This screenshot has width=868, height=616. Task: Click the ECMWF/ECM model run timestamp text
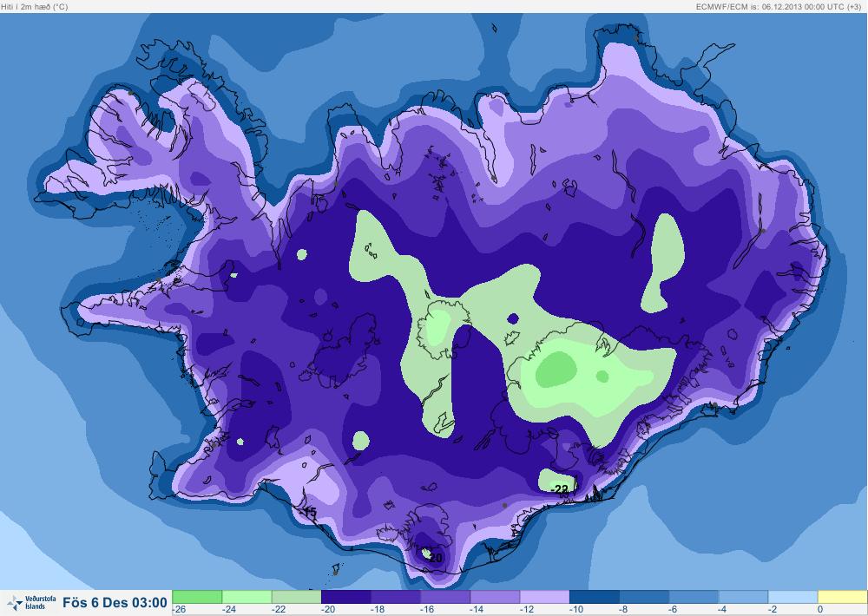click(779, 7)
